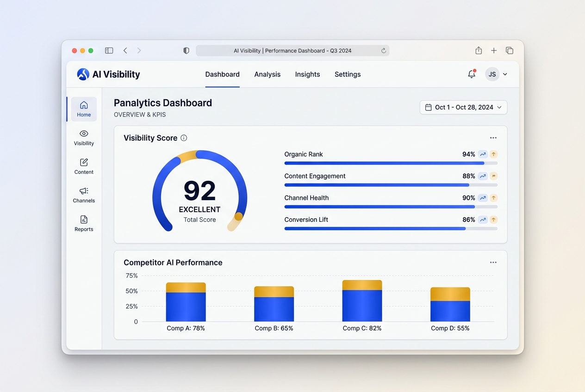Click the Comp A bar in chart
The height and width of the screenshot is (392, 585).
186,302
